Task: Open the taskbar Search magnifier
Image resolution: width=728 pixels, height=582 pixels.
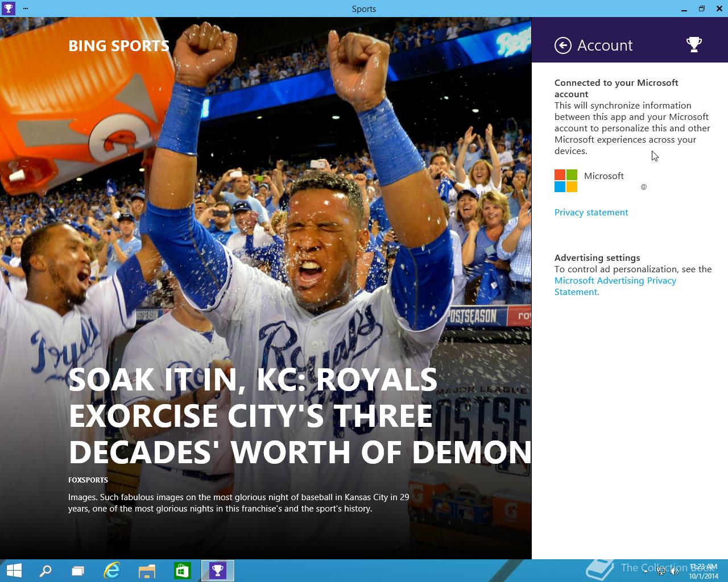Action: (x=45, y=571)
